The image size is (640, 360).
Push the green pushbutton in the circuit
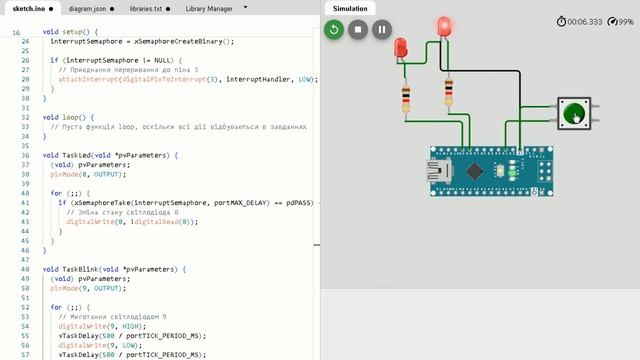(574, 113)
